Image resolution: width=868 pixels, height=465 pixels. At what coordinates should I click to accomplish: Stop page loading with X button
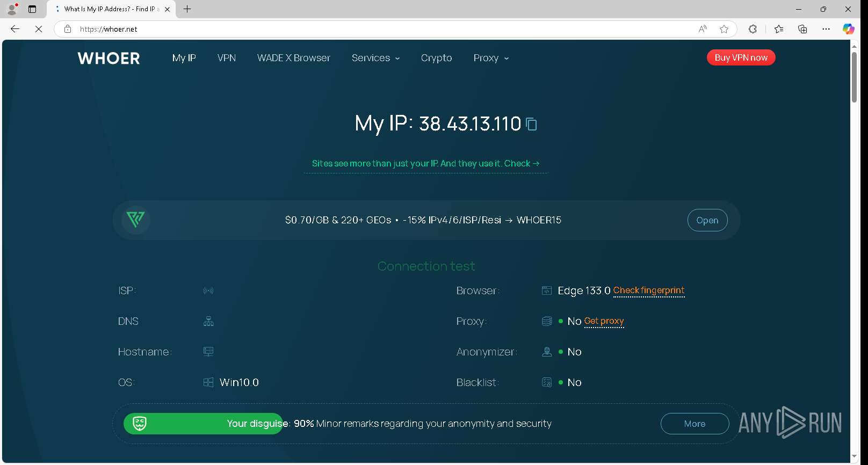click(39, 29)
